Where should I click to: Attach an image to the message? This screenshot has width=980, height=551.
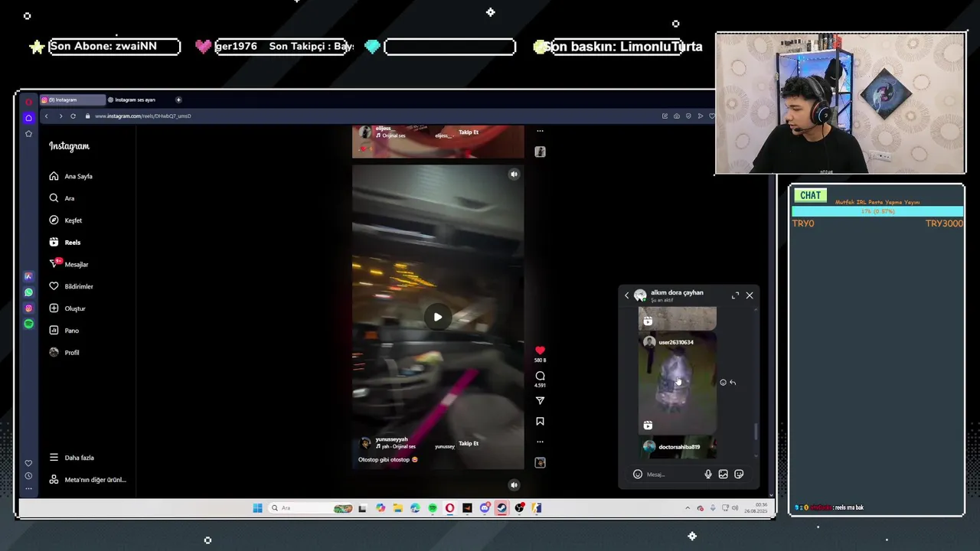pos(723,474)
